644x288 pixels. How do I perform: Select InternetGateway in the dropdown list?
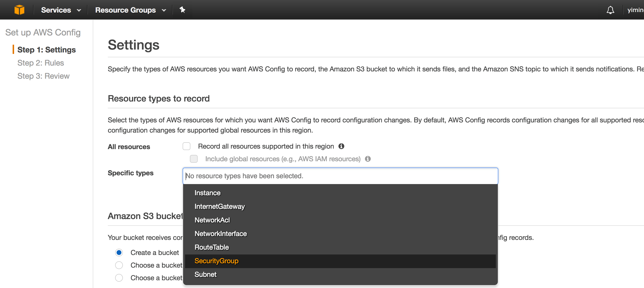point(220,206)
